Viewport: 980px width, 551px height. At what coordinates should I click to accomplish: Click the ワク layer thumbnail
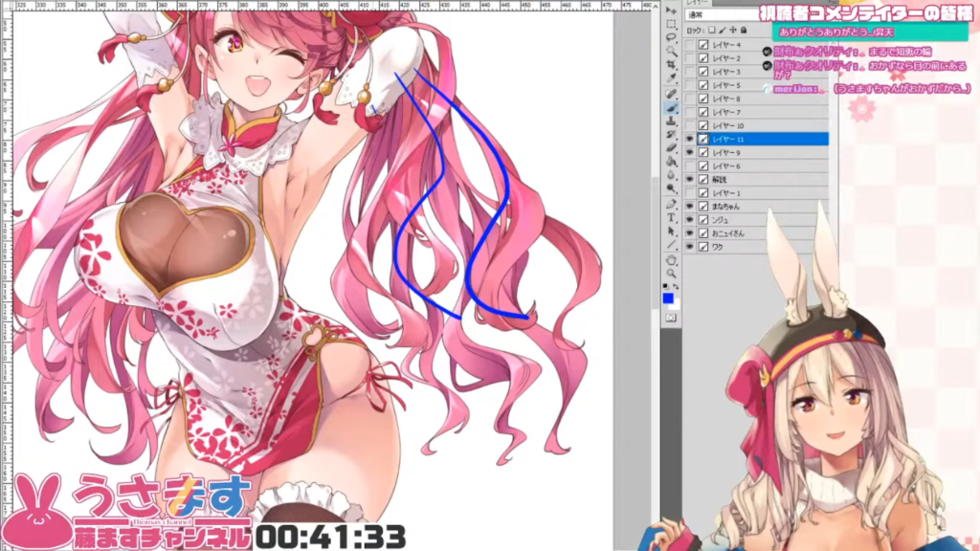coord(703,247)
